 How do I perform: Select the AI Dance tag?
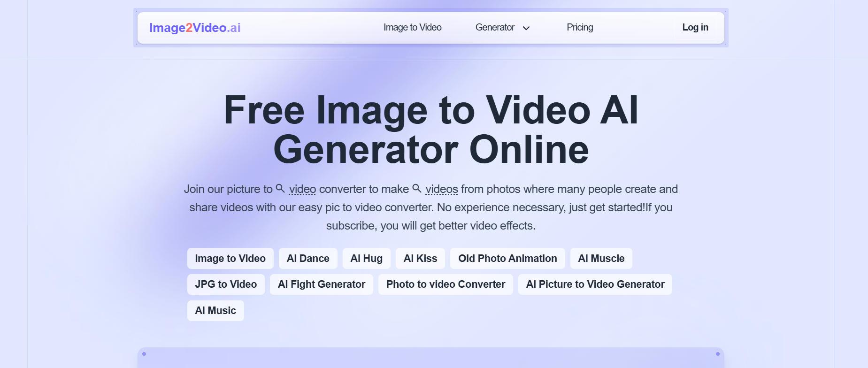click(x=308, y=258)
